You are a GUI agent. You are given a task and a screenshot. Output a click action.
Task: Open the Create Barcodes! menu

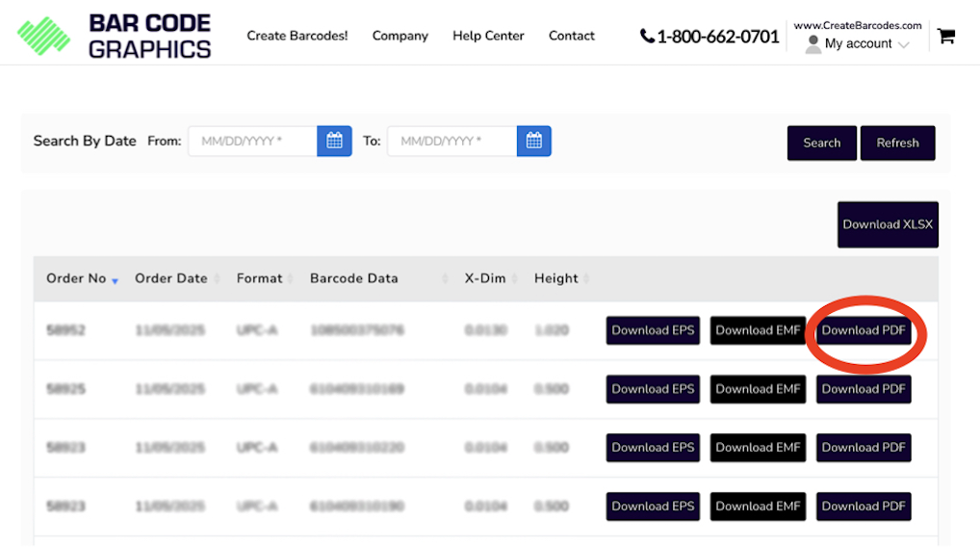297,36
